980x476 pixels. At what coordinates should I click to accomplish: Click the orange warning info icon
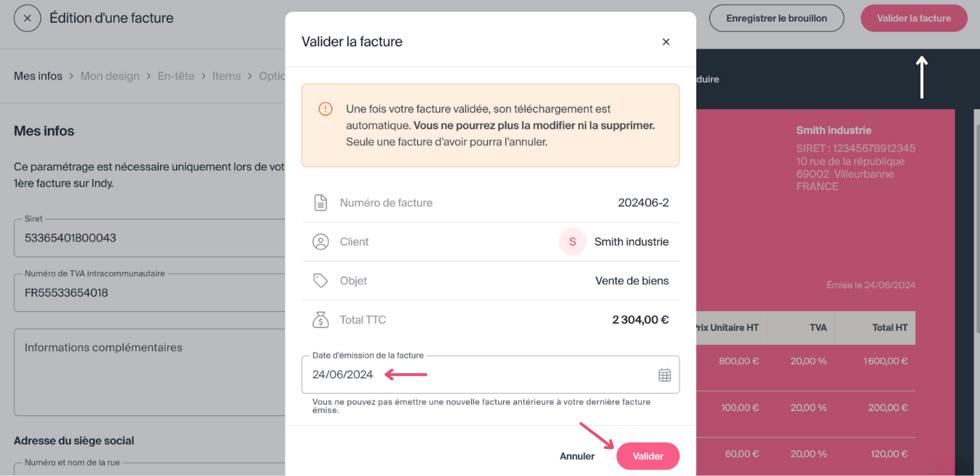tap(325, 109)
